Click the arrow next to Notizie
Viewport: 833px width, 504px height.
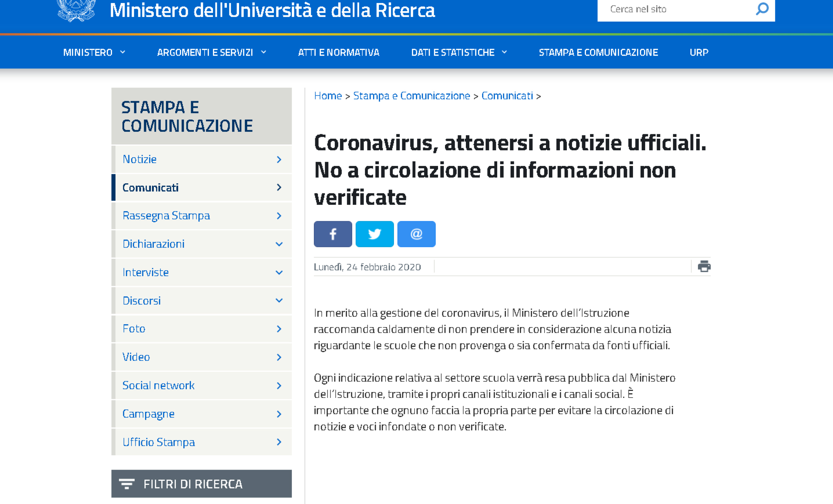click(279, 159)
